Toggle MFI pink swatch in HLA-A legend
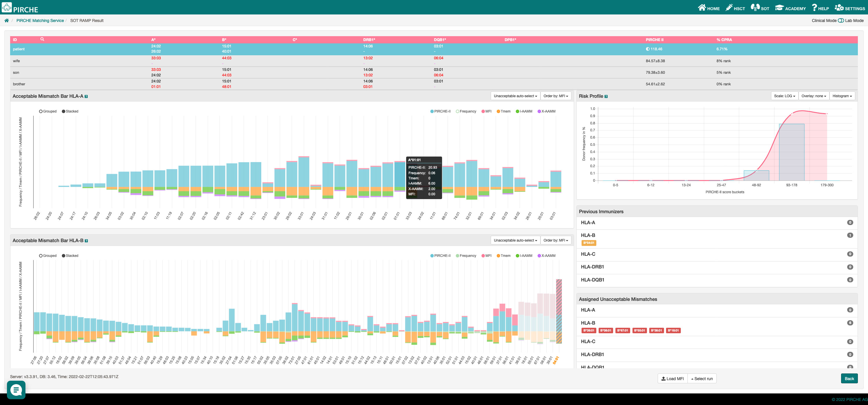Image resolution: width=868 pixels, height=405 pixels. 483,111
